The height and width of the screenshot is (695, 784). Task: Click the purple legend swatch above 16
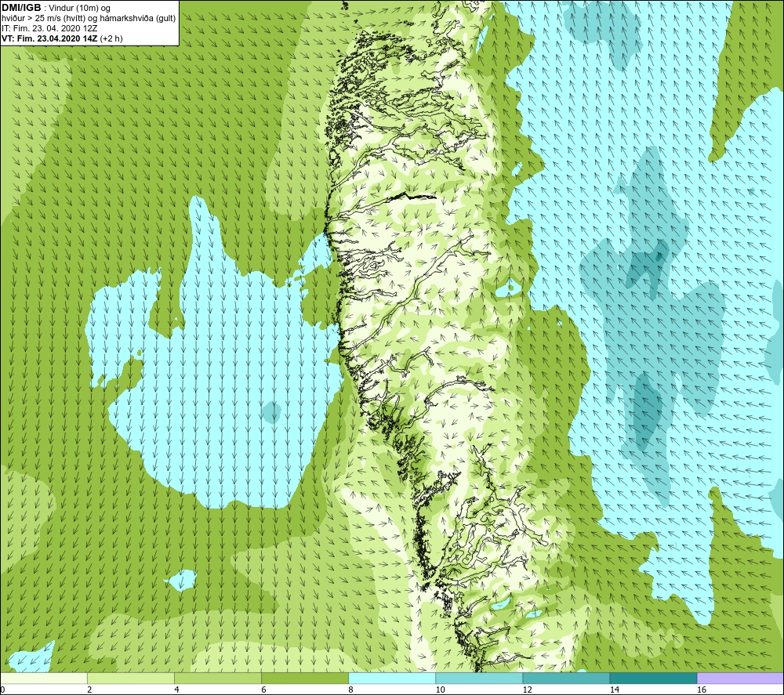[x=741, y=678]
